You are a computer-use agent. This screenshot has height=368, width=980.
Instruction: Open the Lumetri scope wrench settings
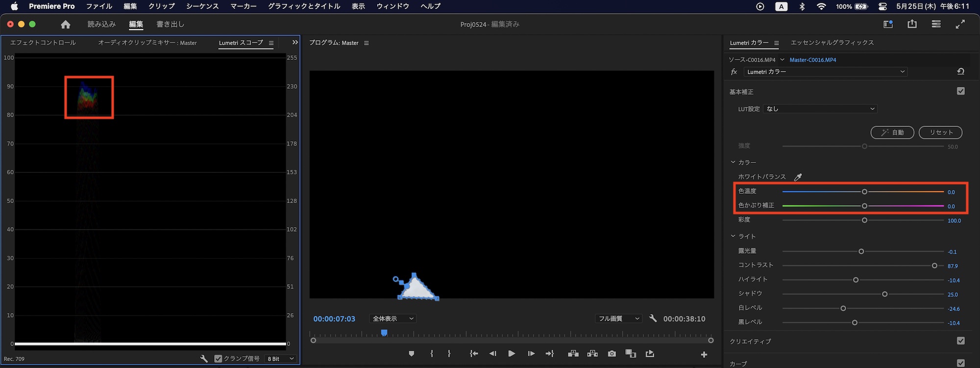point(204,359)
